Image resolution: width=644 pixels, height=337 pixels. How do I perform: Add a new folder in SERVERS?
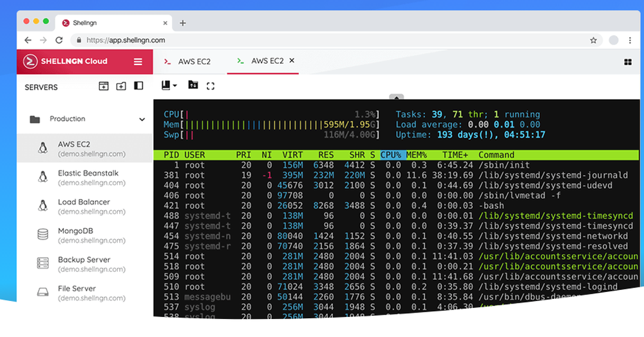click(x=121, y=86)
